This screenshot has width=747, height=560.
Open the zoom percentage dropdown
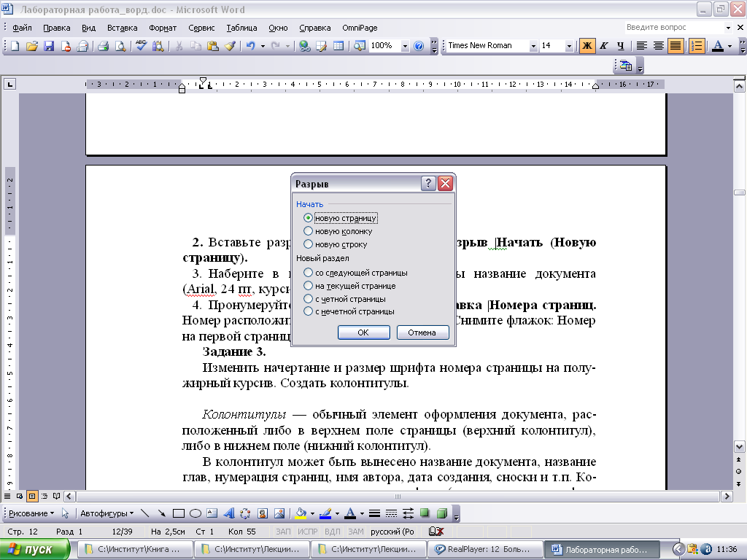[x=405, y=46]
